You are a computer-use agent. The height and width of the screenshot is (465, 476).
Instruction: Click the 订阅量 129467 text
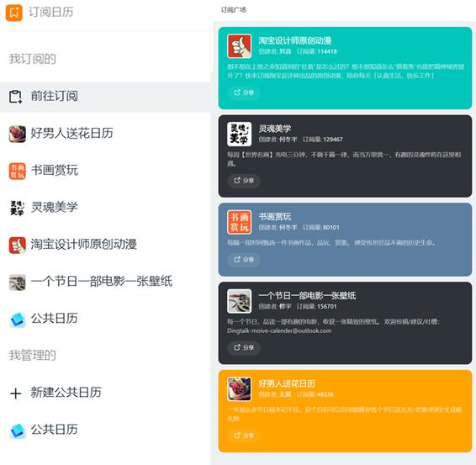pyautogui.click(x=322, y=140)
